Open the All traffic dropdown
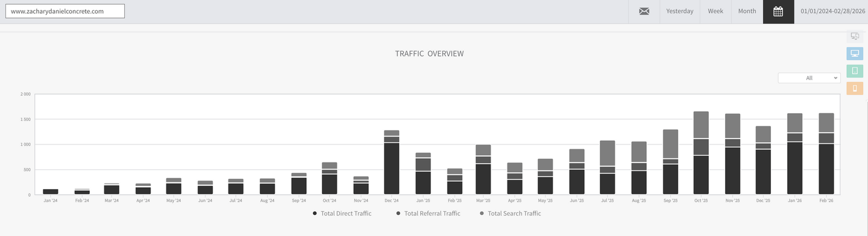868x236 pixels. coord(809,78)
